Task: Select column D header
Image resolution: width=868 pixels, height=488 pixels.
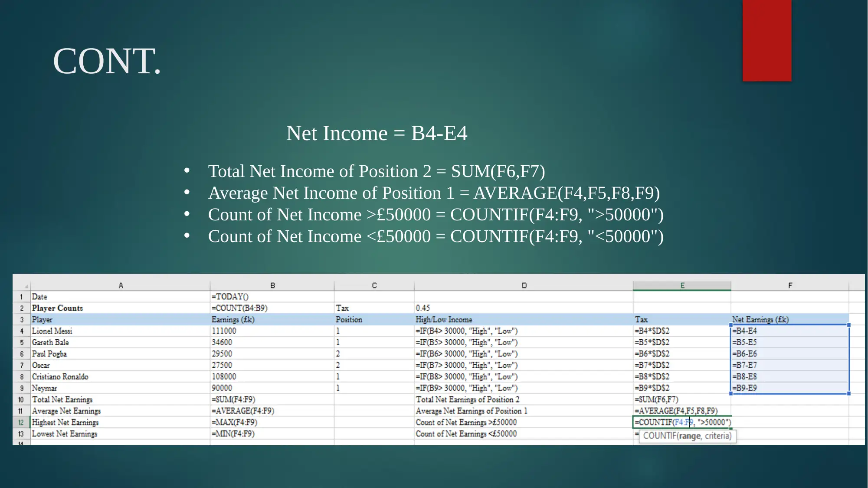Action: (x=524, y=285)
